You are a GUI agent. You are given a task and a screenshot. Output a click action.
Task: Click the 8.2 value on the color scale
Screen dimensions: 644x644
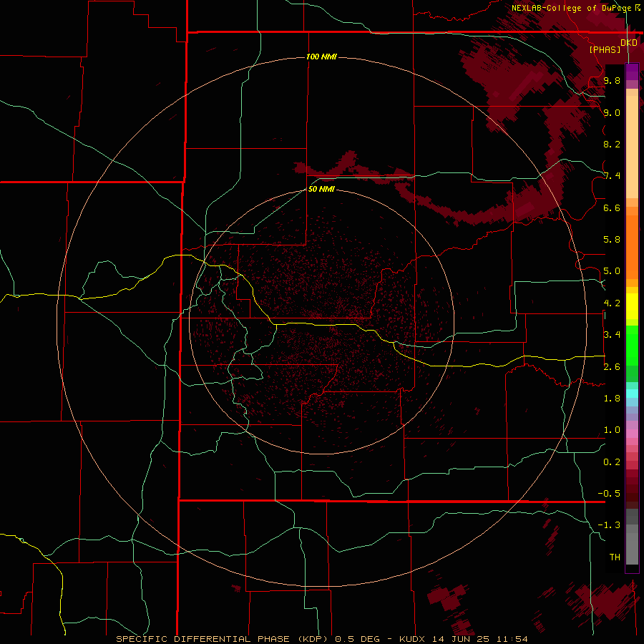point(612,144)
